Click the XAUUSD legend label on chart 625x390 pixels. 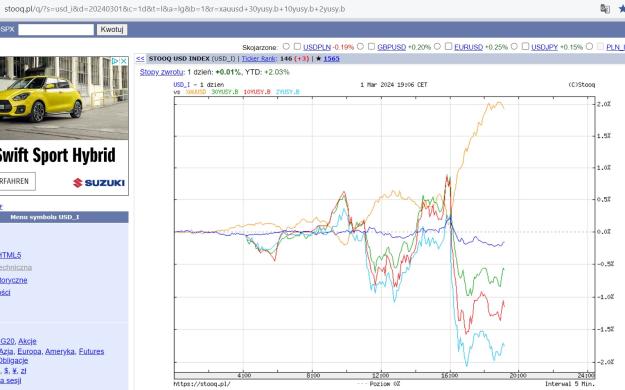[x=196, y=92]
